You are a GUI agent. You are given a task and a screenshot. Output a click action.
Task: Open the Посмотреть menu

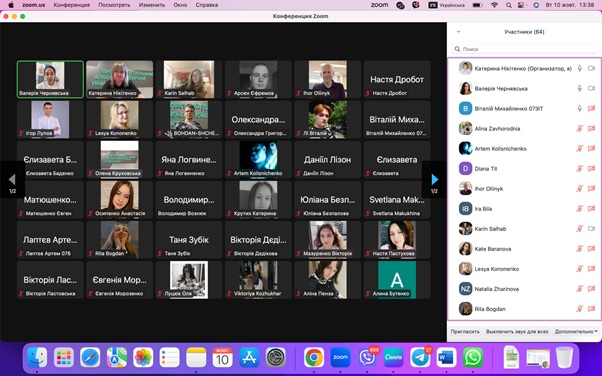coord(114,5)
